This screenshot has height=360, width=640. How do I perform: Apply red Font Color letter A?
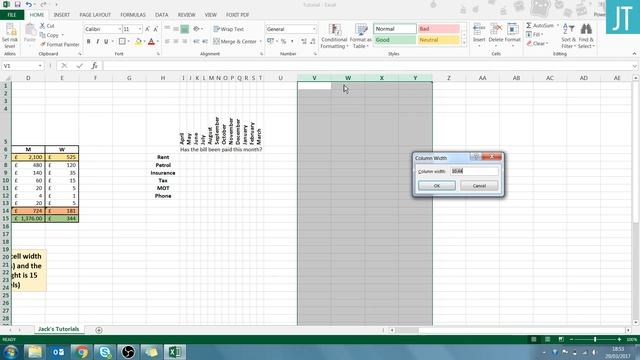(151, 41)
